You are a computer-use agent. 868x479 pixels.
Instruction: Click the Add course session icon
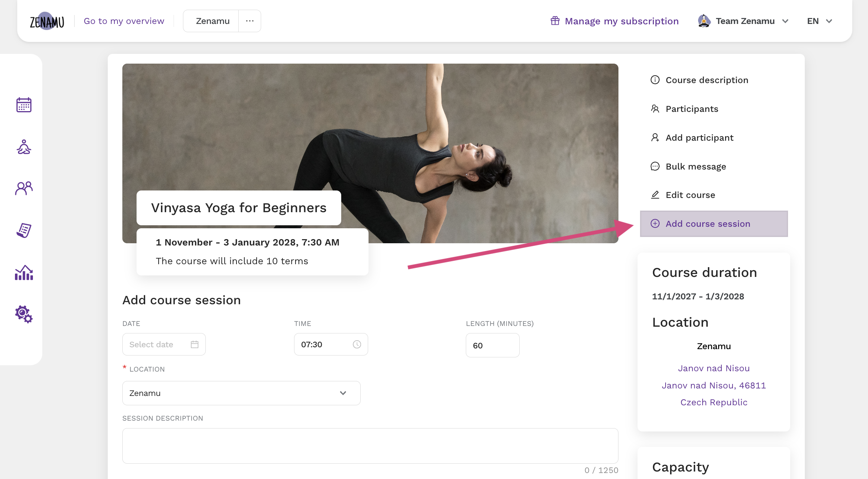point(655,223)
